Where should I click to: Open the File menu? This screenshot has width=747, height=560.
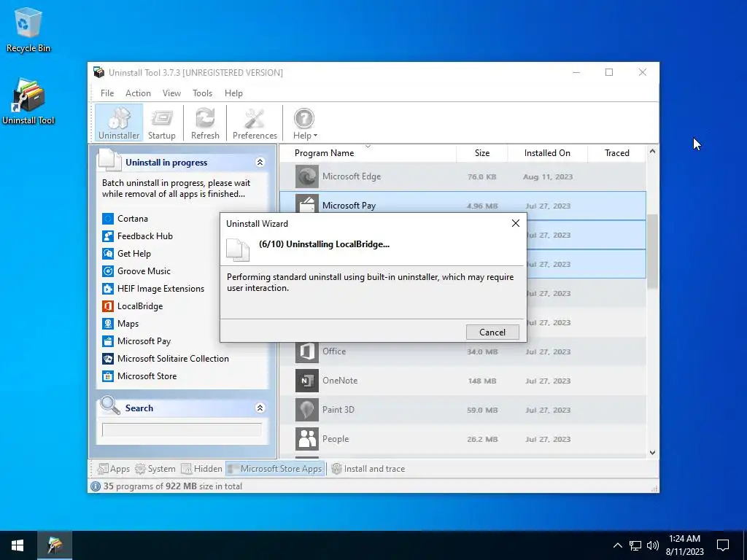[107, 93]
